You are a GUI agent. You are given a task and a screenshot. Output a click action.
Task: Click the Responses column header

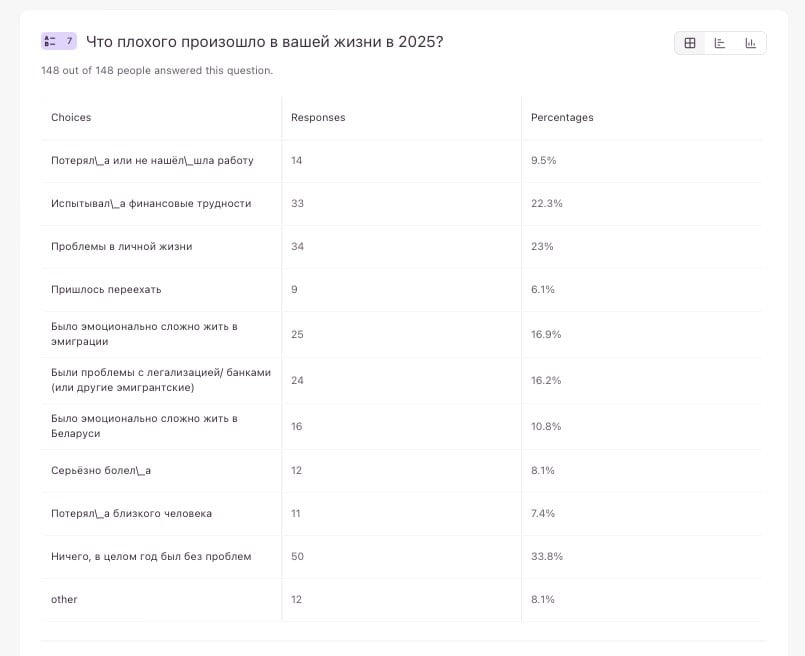(318, 117)
